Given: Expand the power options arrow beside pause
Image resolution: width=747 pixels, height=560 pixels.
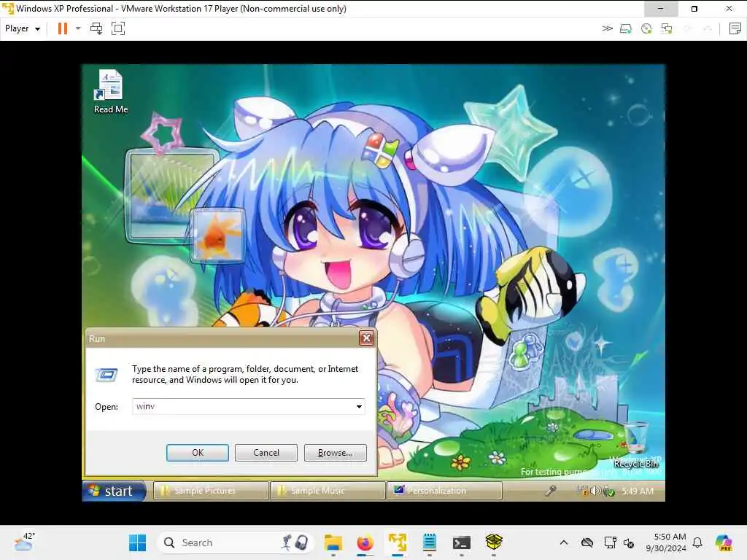Looking at the screenshot, I should [x=78, y=28].
